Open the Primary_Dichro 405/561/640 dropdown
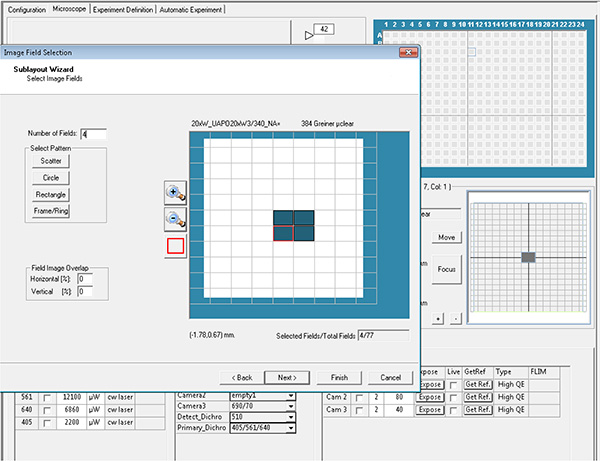The image size is (600, 461). [x=291, y=429]
